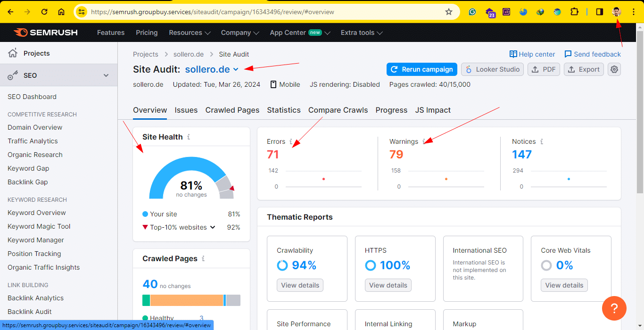Viewport: 644px width, 330px height.
Task: Open the Chrome profile avatar
Action: point(617,12)
